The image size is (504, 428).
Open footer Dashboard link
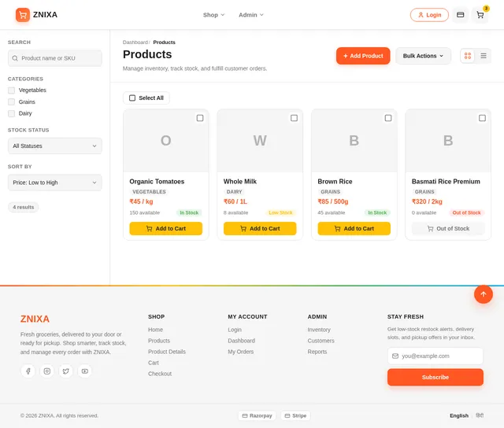(x=242, y=341)
